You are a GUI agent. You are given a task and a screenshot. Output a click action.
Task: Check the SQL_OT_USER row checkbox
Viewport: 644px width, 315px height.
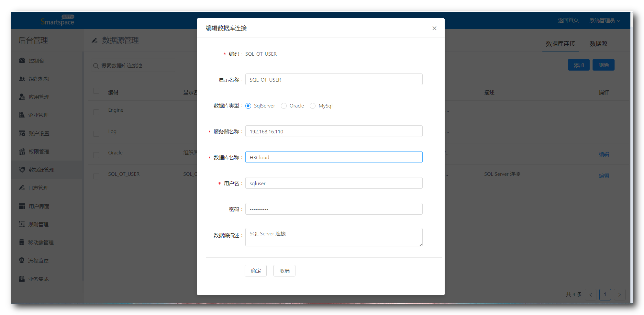point(96,176)
